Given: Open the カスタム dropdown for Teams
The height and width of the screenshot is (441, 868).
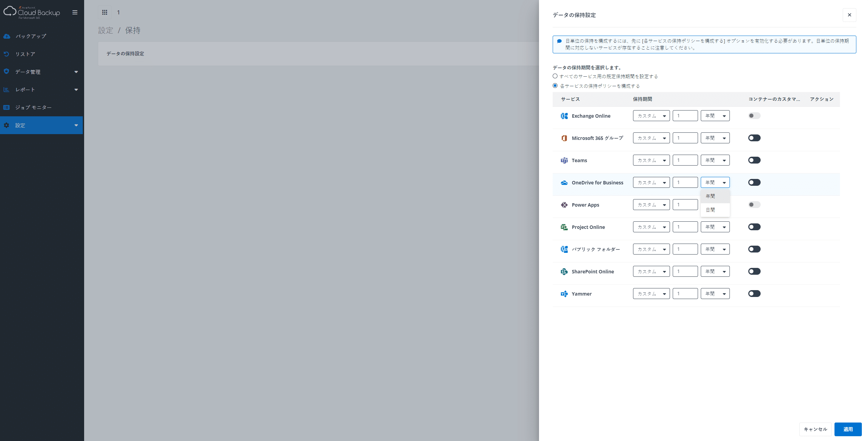Looking at the screenshot, I should [651, 160].
